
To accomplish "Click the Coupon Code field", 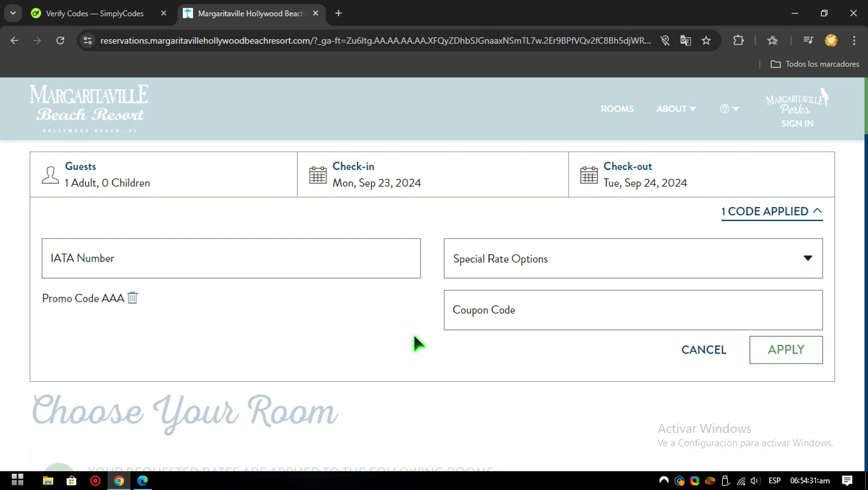I will click(x=633, y=310).
